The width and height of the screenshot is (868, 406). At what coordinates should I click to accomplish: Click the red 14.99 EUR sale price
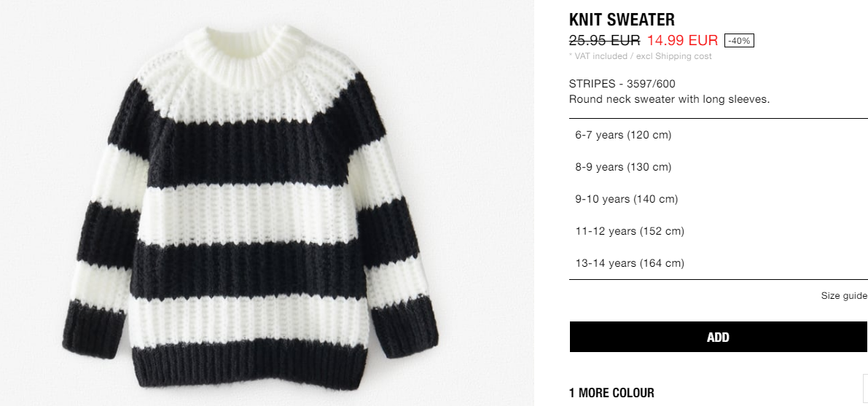[x=683, y=40]
